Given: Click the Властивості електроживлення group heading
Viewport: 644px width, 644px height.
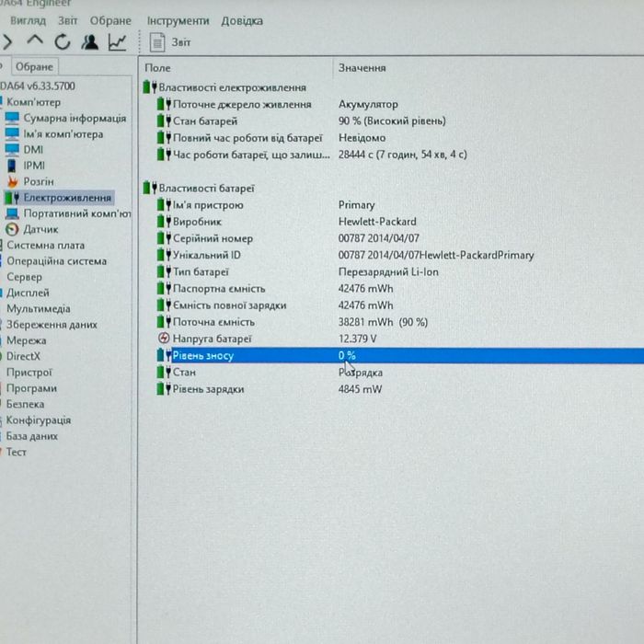Looking at the screenshot, I should 233,87.
